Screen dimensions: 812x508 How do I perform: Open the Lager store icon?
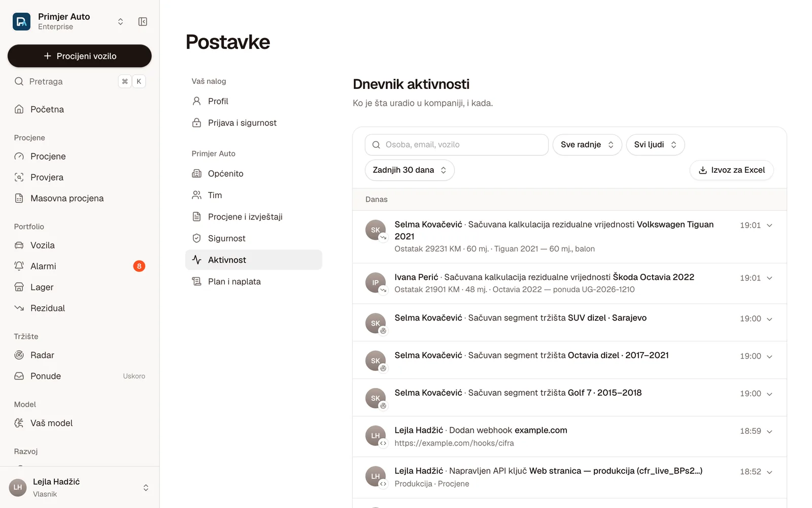pyautogui.click(x=19, y=287)
